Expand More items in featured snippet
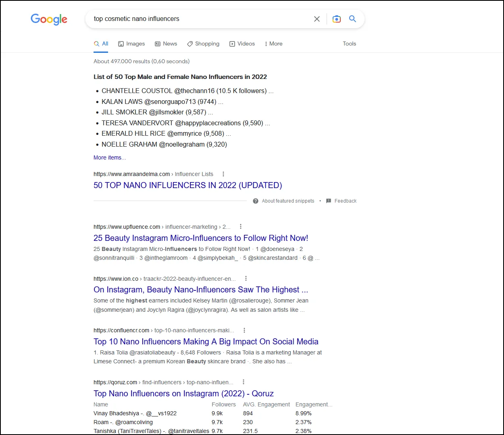This screenshot has height=435, width=504. point(110,157)
